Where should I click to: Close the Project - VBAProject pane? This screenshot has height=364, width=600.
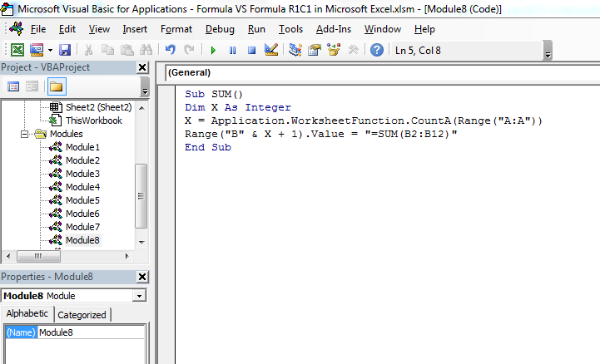(142, 67)
